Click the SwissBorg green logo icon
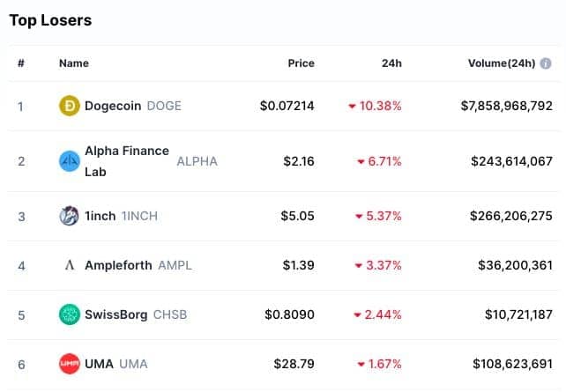This screenshot has width=566, height=392. pyautogui.click(x=70, y=314)
